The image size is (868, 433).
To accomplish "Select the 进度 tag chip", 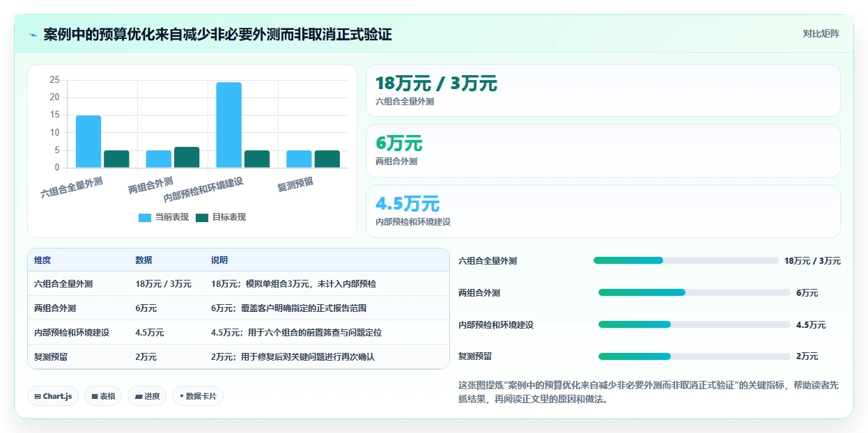I will click(x=147, y=396).
